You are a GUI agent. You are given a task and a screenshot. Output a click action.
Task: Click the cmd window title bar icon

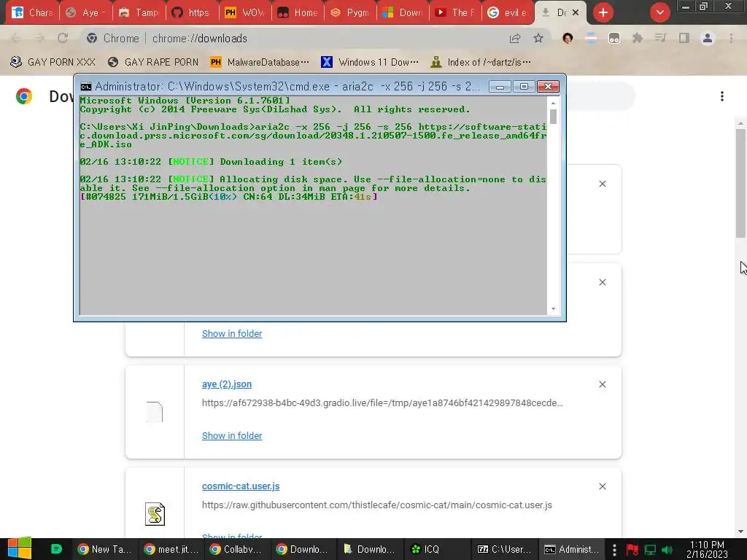86,86
